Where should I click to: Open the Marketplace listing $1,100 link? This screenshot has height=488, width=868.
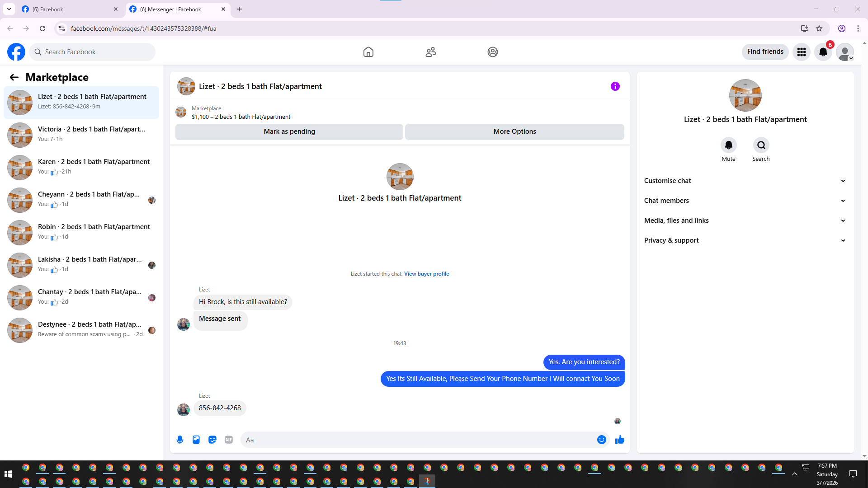241,117
